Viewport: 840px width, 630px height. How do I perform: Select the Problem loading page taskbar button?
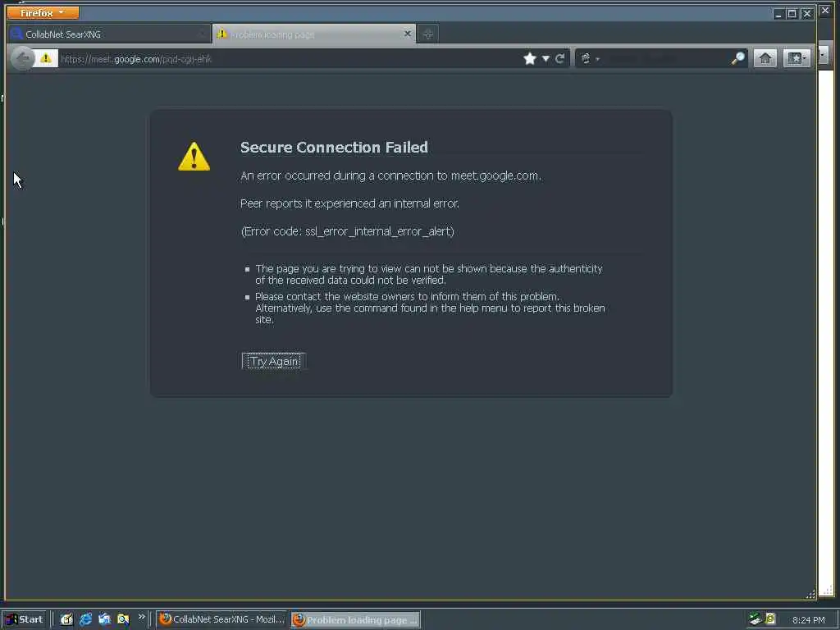[x=356, y=620]
